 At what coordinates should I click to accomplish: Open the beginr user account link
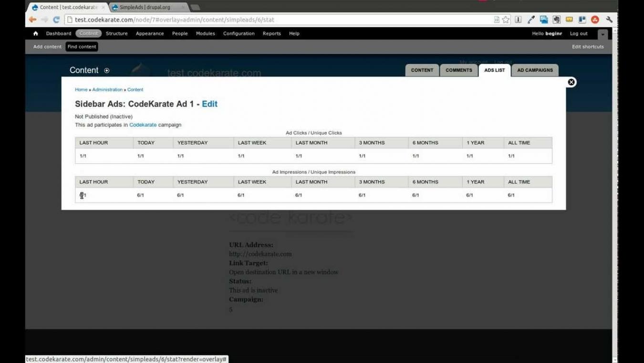(553, 33)
